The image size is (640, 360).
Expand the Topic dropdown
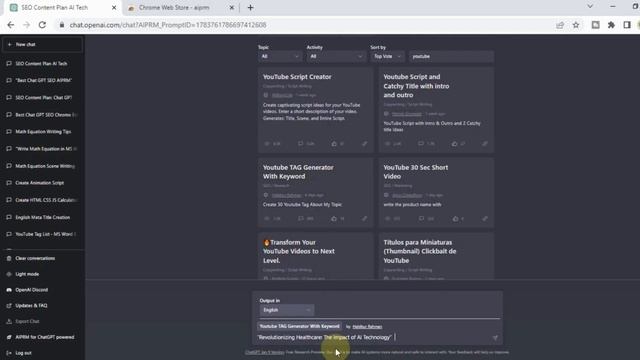pyautogui.click(x=280, y=56)
